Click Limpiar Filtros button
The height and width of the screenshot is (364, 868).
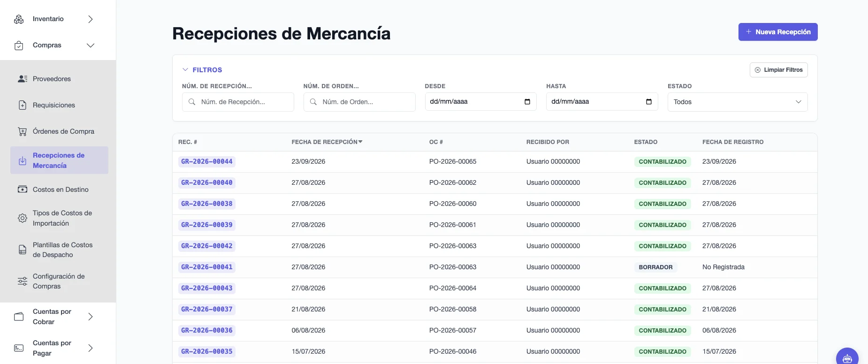point(779,70)
